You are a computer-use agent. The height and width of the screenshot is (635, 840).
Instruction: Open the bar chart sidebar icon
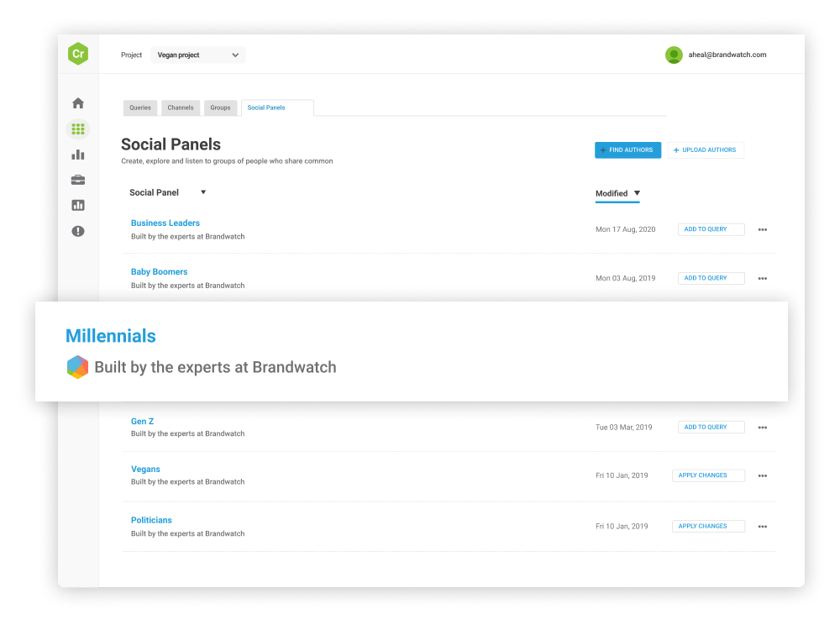[x=78, y=155]
